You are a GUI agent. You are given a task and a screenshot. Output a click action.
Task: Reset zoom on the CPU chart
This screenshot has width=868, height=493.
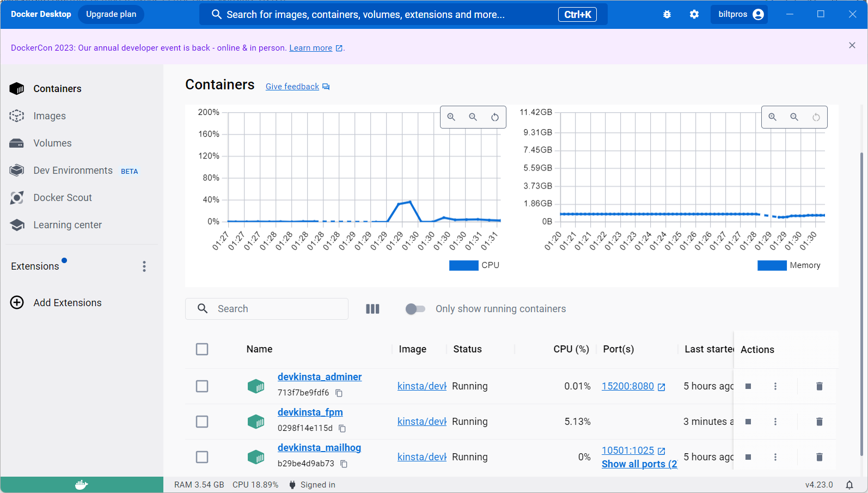495,117
